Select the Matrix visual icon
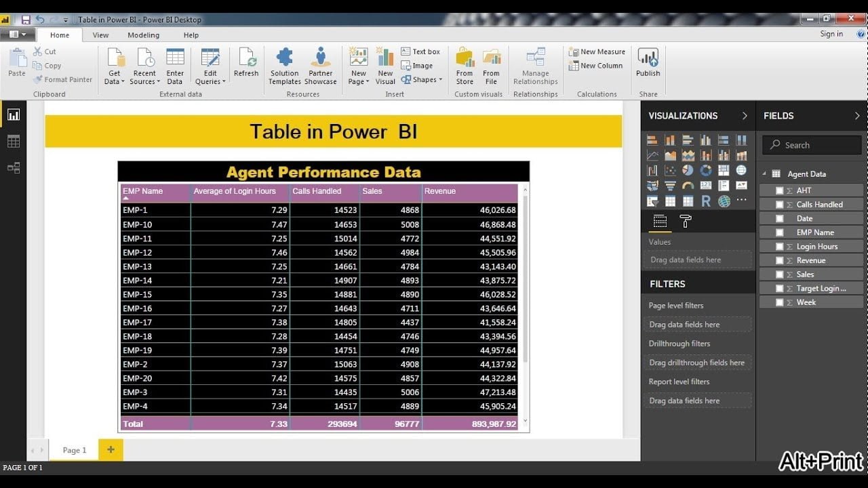The height and width of the screenshot is (488, 868). [688, 201]
